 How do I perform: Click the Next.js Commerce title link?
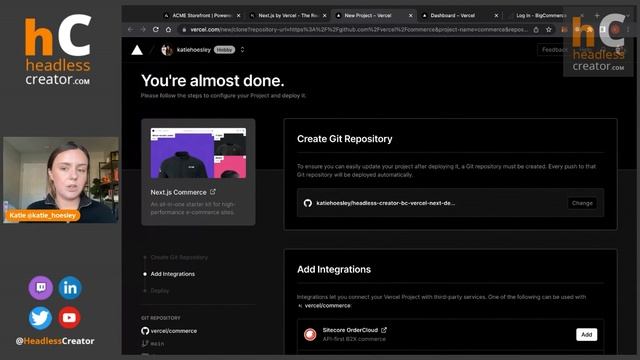pos(178,192)
